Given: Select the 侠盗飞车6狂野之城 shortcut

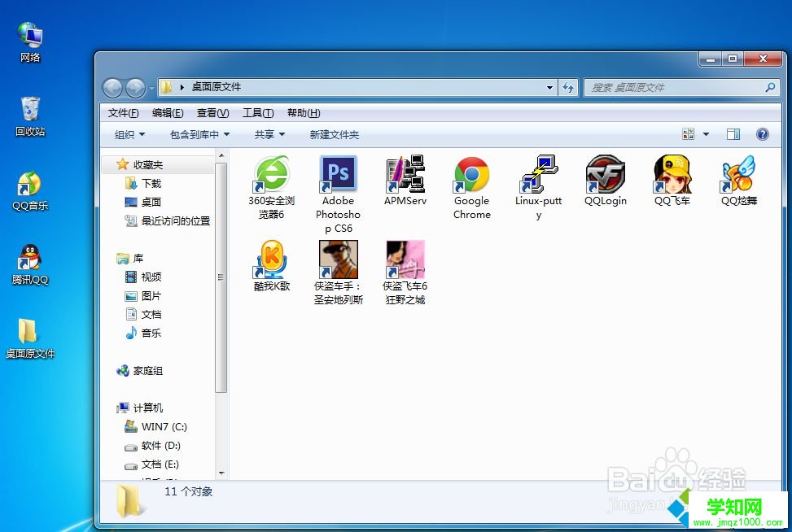Looking at the screenshot, I should [405, 273].
